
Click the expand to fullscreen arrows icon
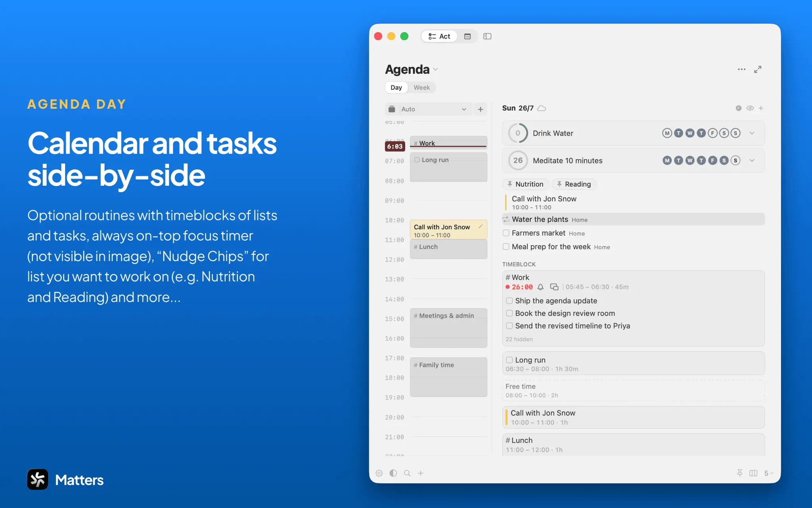click(x=758, y=69)
